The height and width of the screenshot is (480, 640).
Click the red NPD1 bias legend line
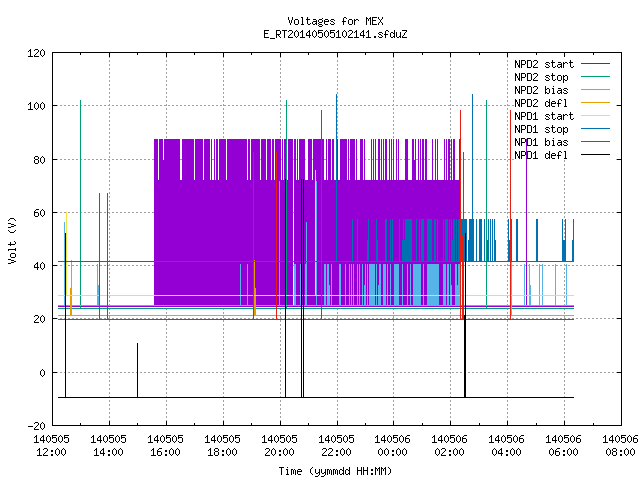pos(595,142)
